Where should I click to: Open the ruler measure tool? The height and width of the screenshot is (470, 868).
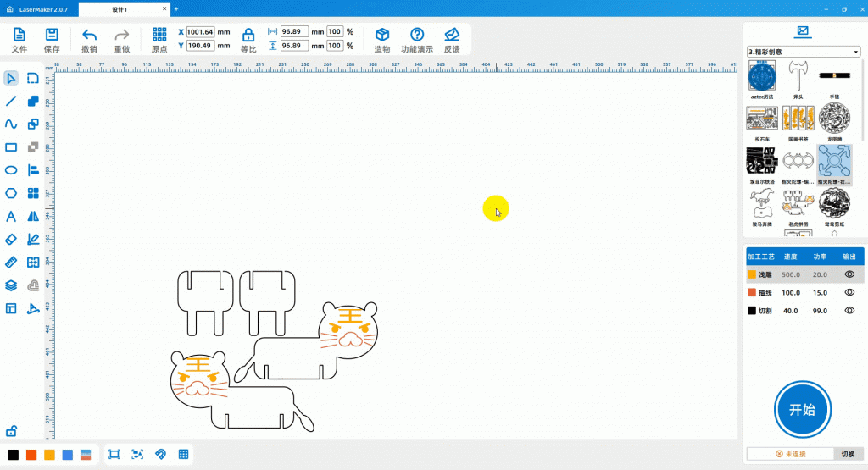[11, 262]
